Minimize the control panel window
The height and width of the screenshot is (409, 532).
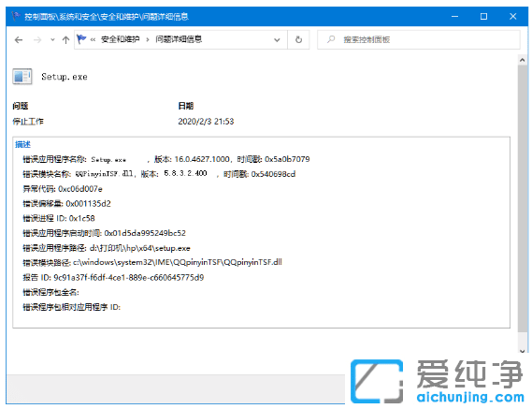pos(454,16)
